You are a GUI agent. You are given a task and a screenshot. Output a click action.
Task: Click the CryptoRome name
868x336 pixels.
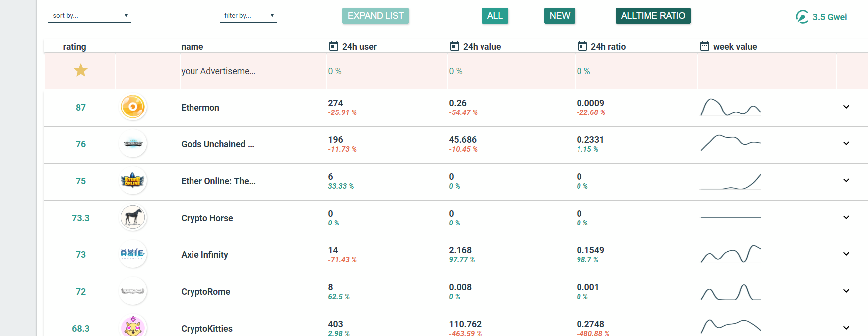tap(205, 292)
